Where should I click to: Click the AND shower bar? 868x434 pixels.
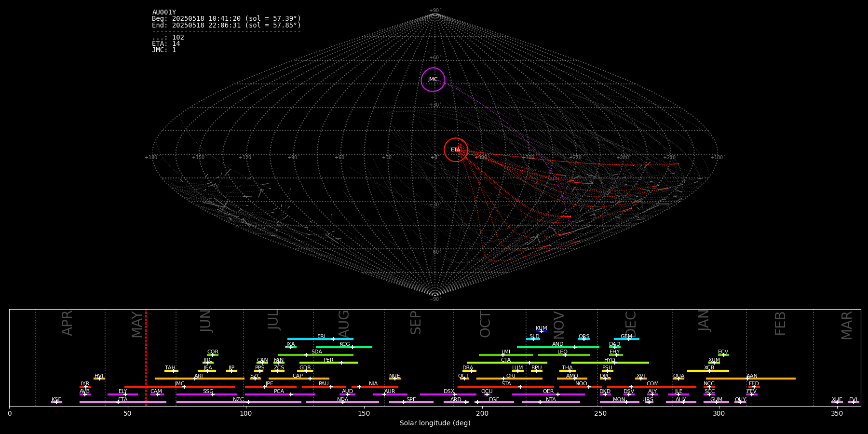coord(558,347)
